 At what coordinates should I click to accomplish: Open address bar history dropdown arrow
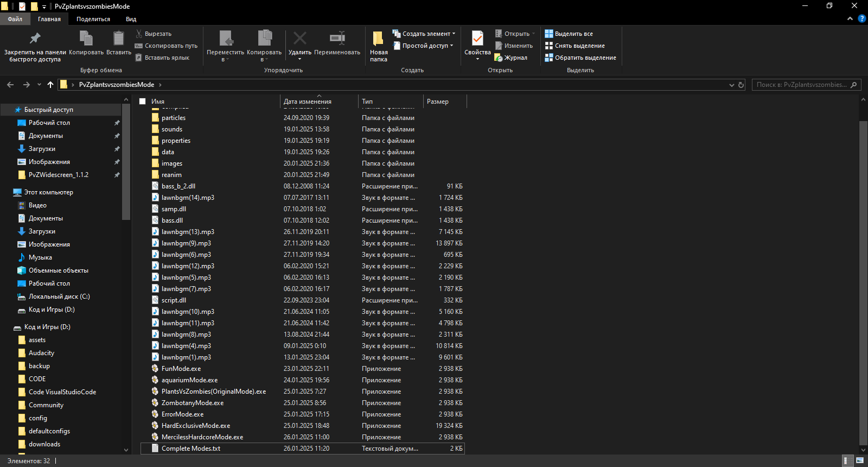pyautogui.click(x=731, y=85)
